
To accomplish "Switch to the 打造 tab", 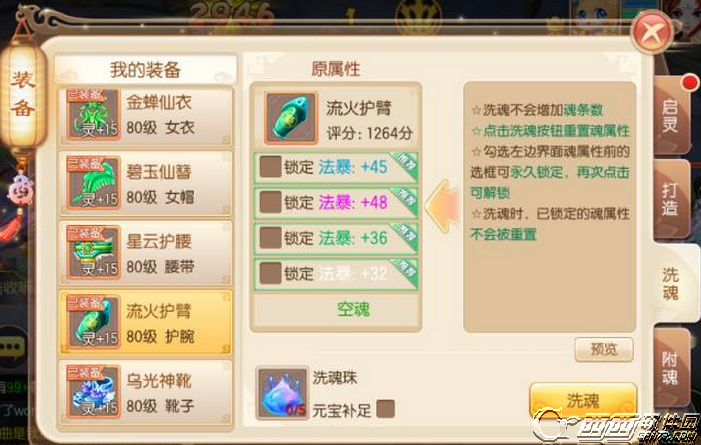I will 671,199.
